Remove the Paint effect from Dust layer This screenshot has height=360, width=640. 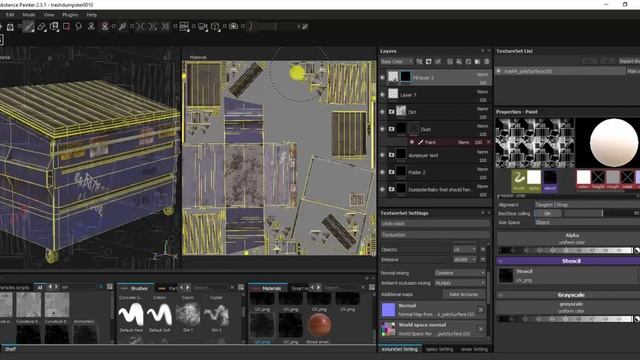click(488, 142)
